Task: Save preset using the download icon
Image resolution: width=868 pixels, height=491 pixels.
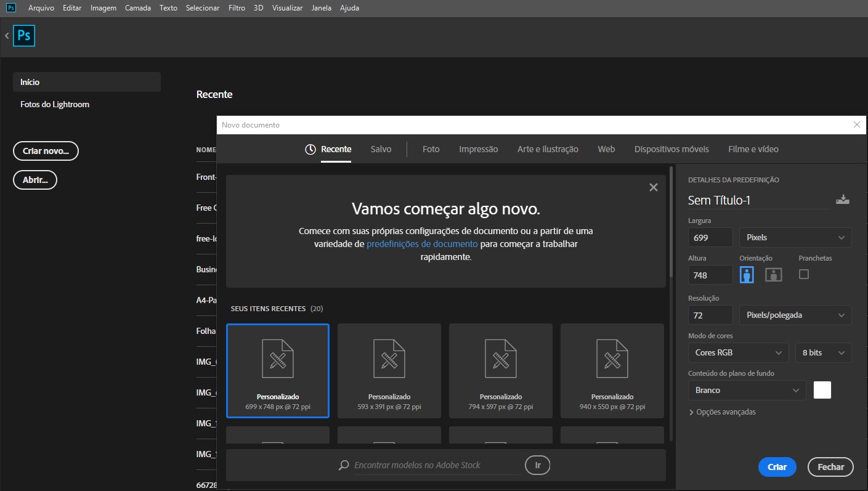Action: [x=842, y=200]
